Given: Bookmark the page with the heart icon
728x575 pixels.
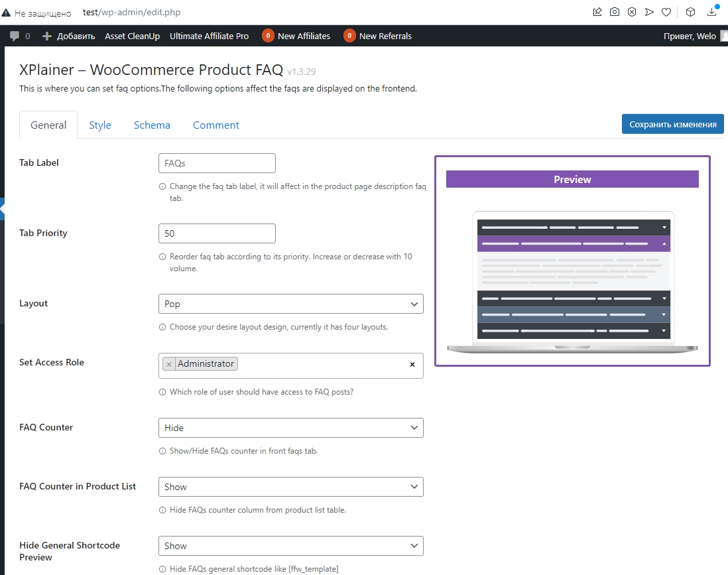Looking at the screenshot, I should click(666, 12).
